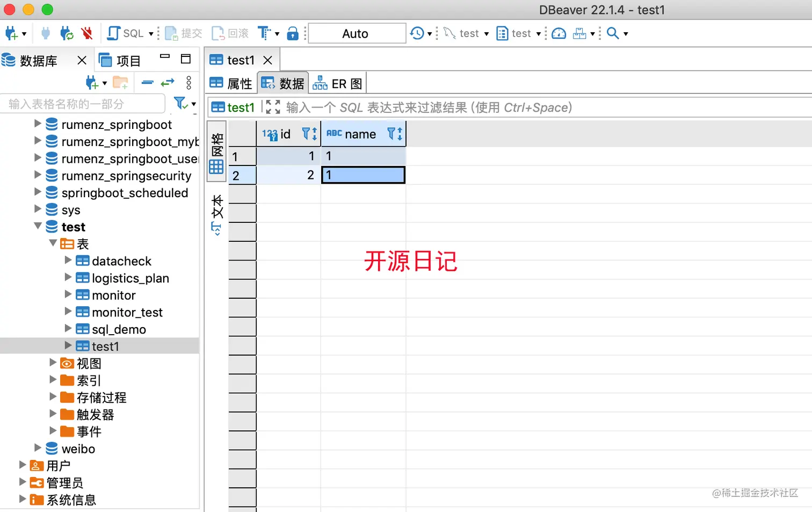Image resolution: width=812 pixels, height=512 pixels.
Task: Click the navigator filter funnel icon
Action: tap(180, 103)
